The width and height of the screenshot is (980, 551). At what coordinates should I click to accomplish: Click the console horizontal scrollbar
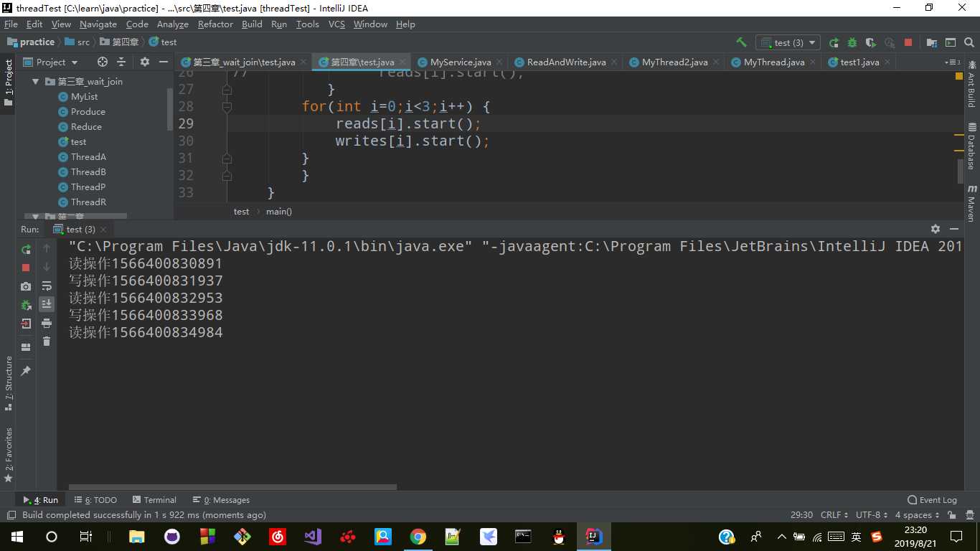233,487
